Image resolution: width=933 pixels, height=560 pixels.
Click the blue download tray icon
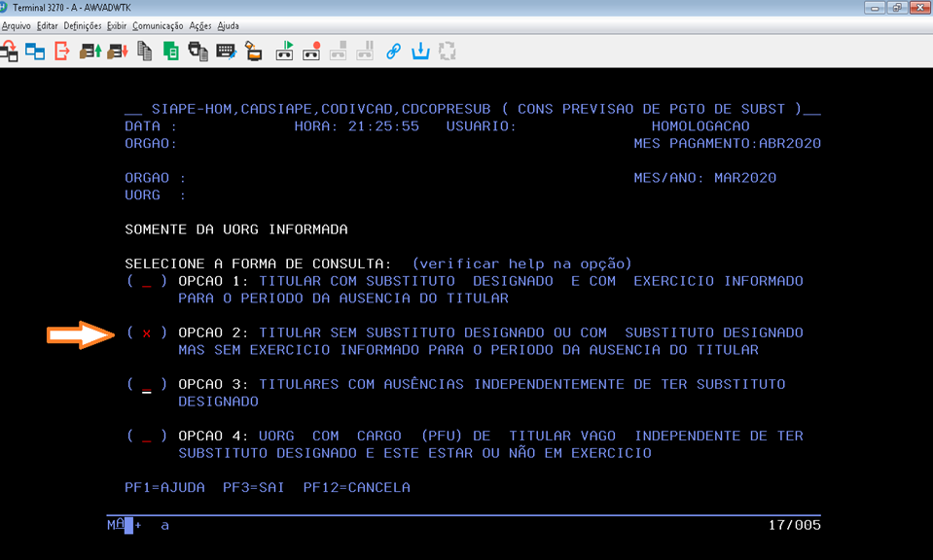[420, 52]
